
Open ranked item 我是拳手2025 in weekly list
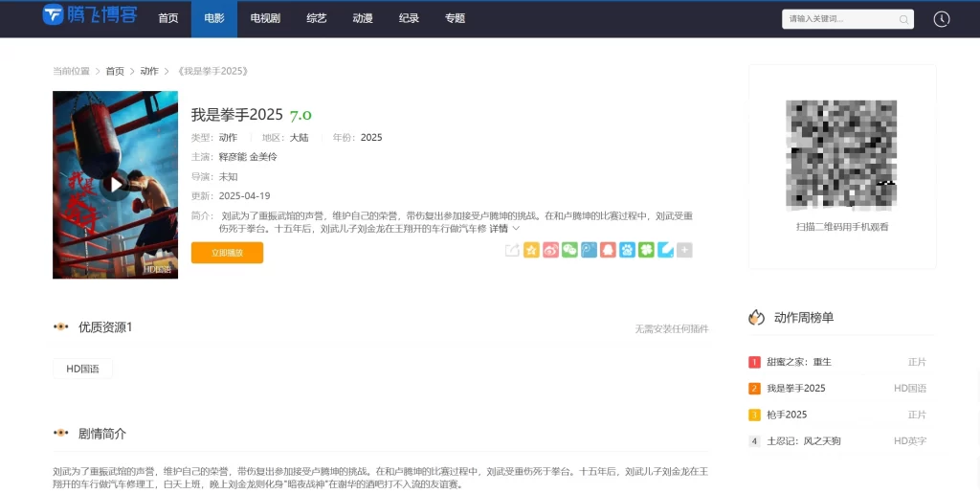796,389
